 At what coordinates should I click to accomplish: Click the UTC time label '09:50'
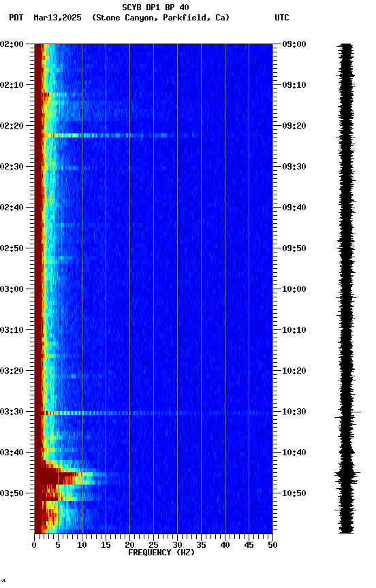(x=294, y=248)
